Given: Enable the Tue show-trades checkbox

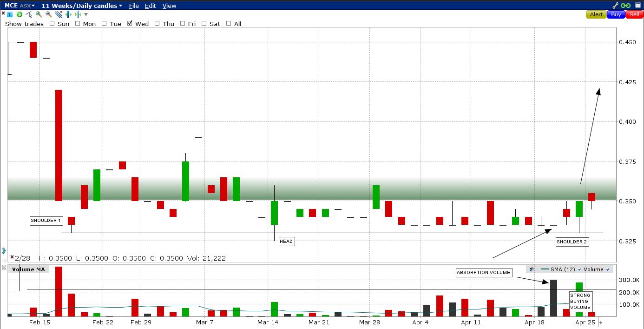Looking at the screenshot, I should (104, 23).
